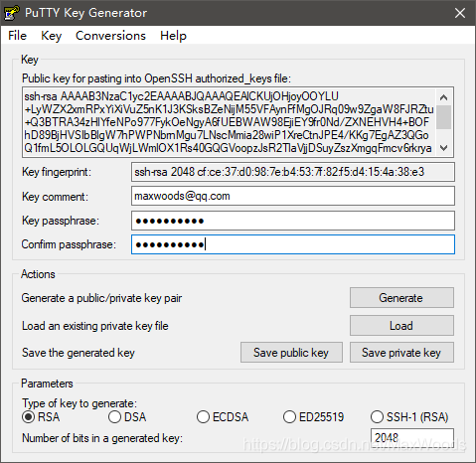This screenshot has height=463, width=476.
Task: Click the 'Confirm passphrase:' label
Action: [x=69, y=244]
